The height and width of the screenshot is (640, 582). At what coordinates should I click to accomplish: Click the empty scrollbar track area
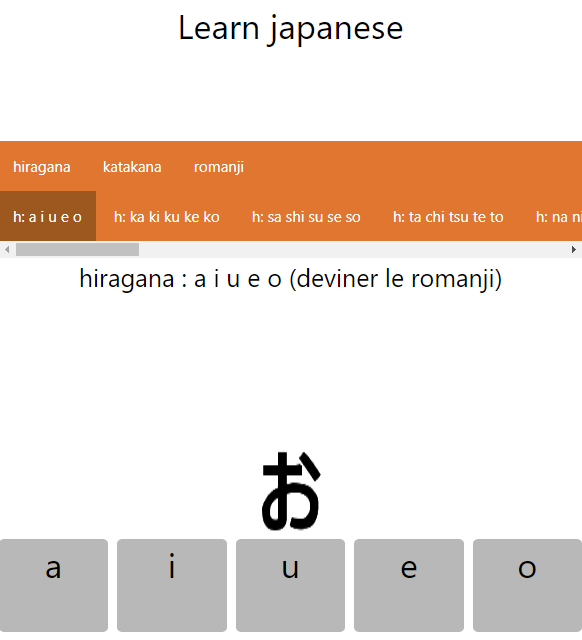click(x=353, y=249)
